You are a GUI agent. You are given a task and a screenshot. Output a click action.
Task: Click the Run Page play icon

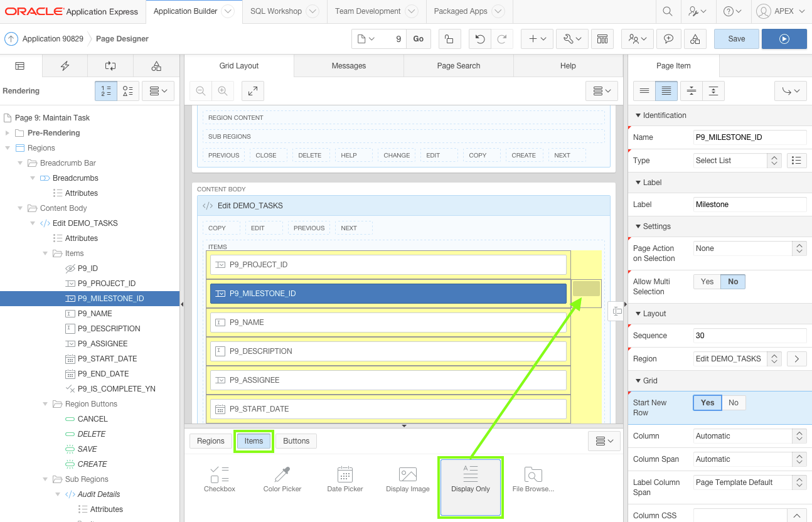pyautogui.click(x=784, y=39)
